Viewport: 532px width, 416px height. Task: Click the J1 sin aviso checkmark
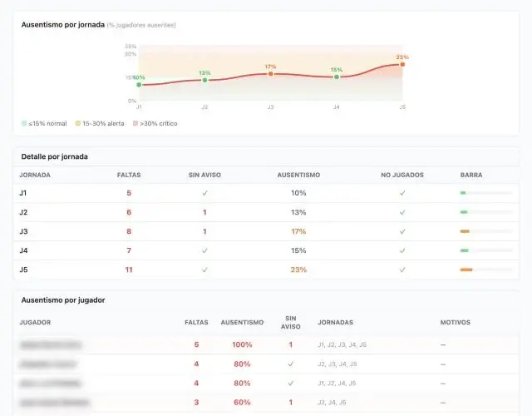204,193
